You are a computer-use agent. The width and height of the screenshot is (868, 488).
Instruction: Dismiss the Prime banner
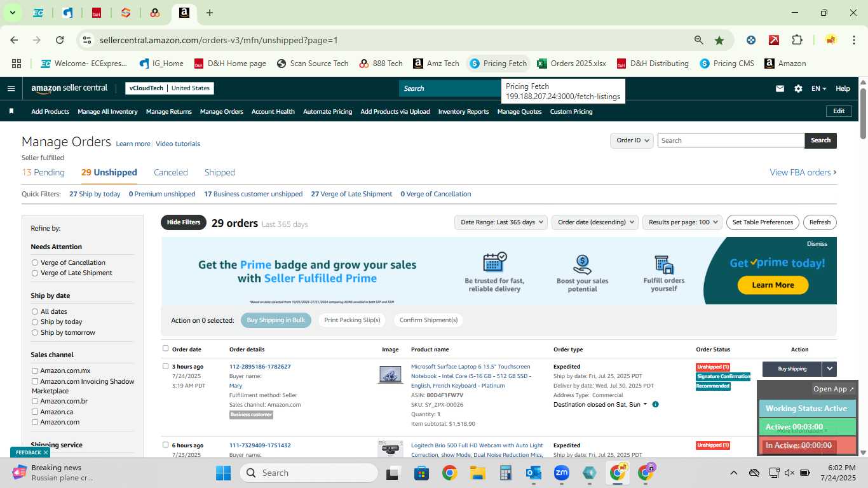coord(817,244)
